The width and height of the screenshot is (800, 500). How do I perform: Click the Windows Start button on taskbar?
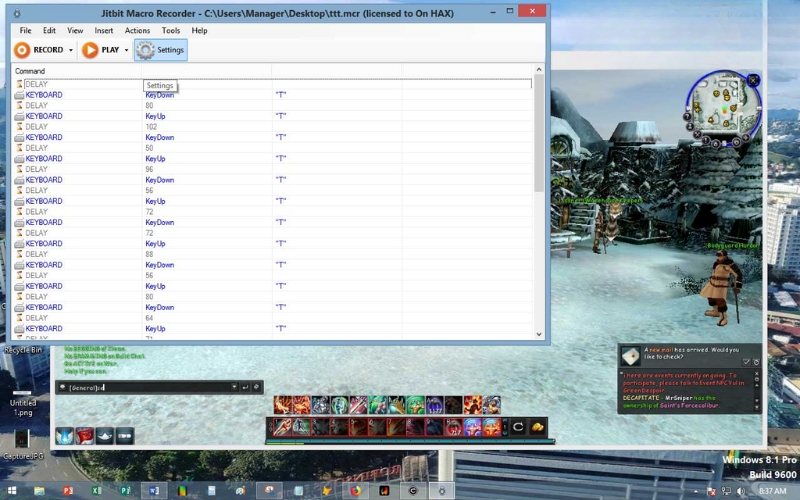click(x=11, y=491)
